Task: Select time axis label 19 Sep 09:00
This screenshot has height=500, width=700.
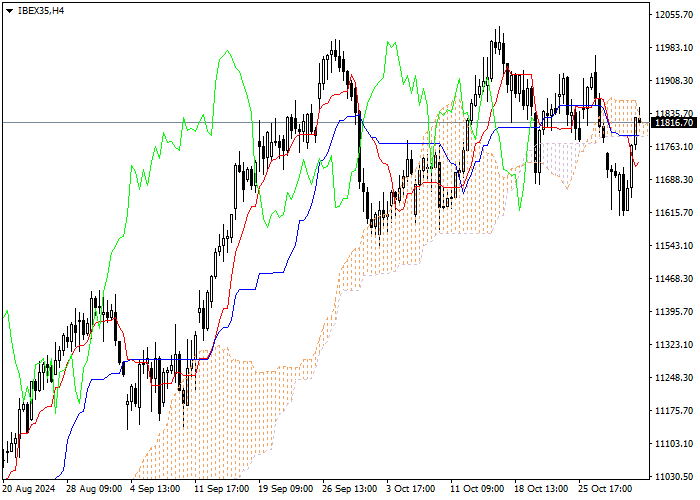Action: (x=287, y=489)
